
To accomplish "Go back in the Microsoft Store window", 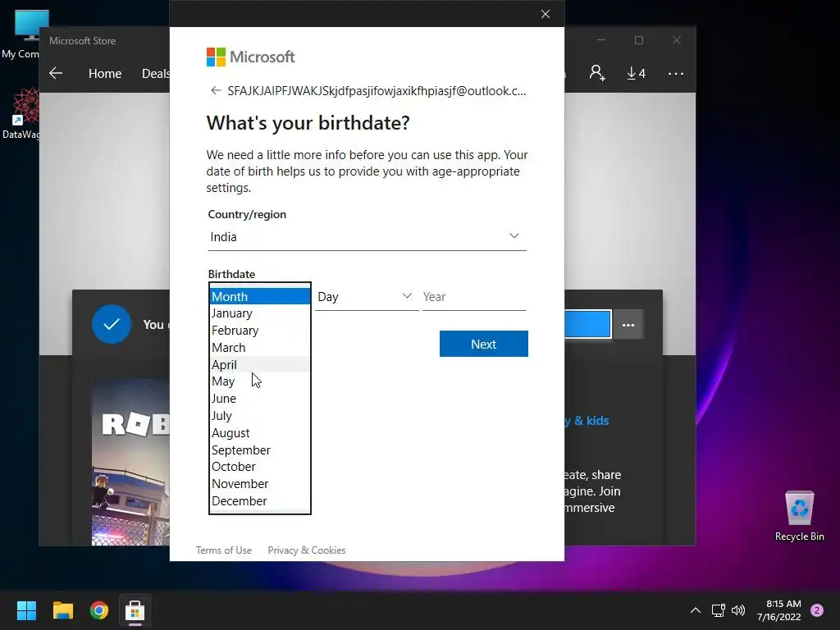I will pos(56,73).
